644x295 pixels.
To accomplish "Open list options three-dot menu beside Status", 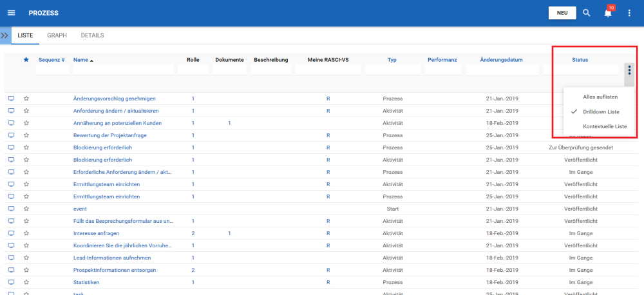I will pyautogui.click(x=629, y=70).
